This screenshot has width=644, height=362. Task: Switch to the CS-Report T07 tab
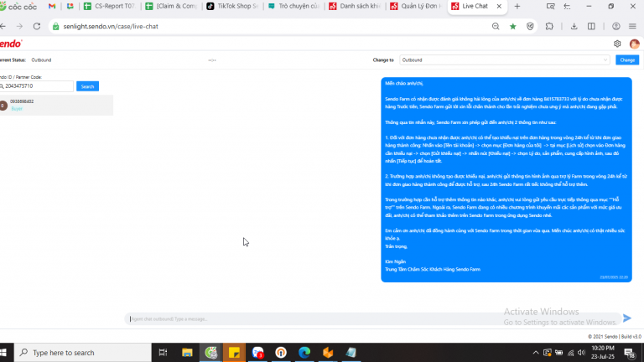tap(110, 6)
